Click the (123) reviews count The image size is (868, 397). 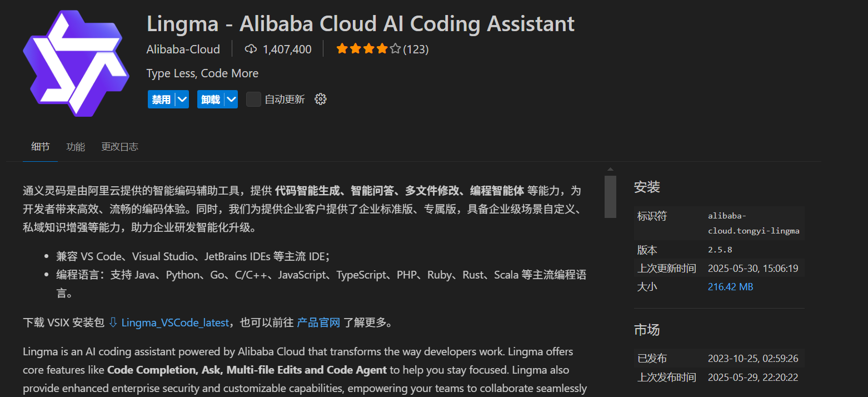point(416,49)
